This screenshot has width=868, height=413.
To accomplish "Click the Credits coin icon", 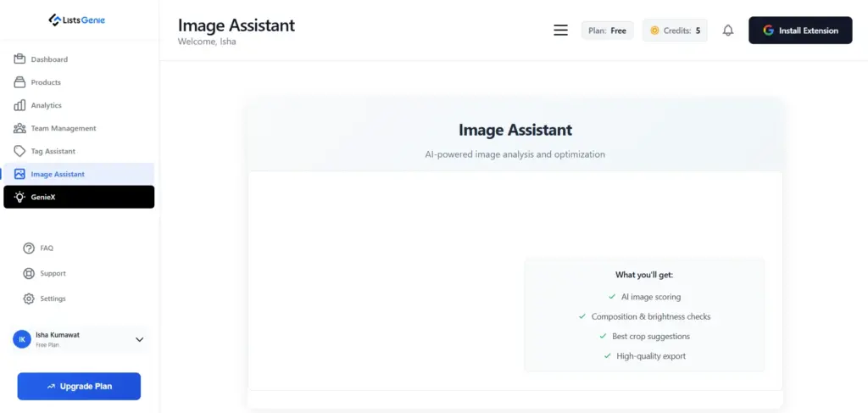I will pos(654,31).
